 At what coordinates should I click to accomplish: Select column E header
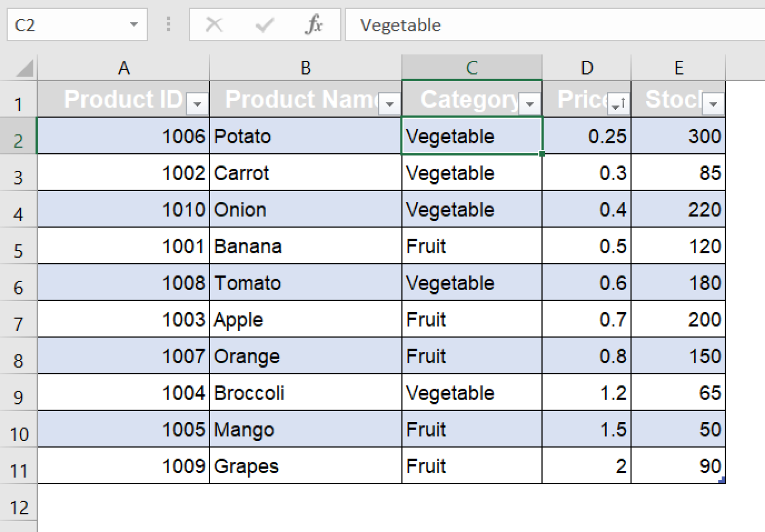coord(678,68)
